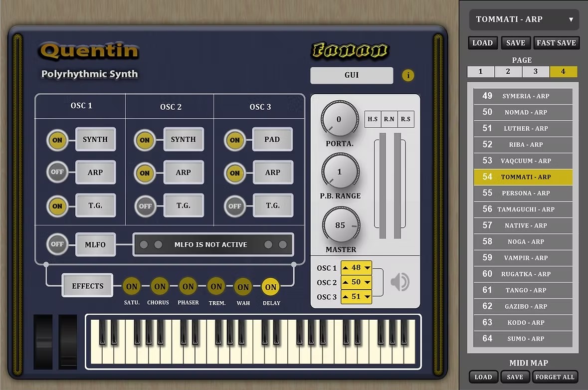Click the MIDI MAP FORGET ALL button
The image size is (588, 390).
coord(556,377)
